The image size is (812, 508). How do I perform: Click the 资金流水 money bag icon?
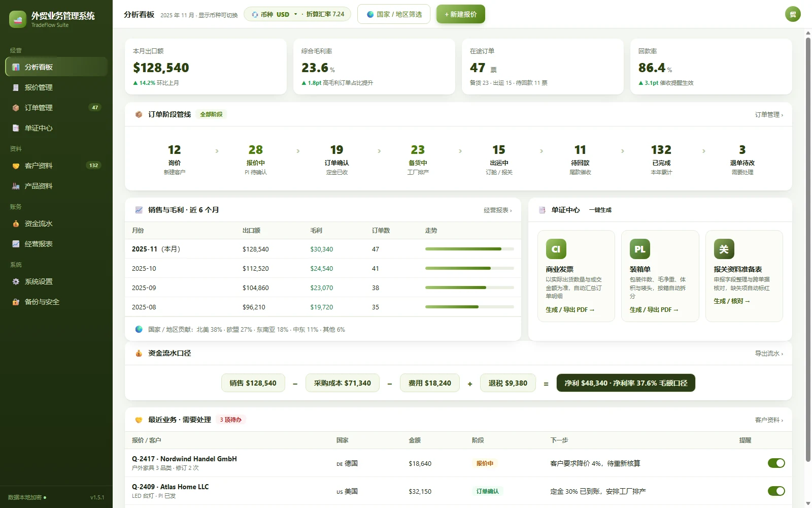[16, 224]
